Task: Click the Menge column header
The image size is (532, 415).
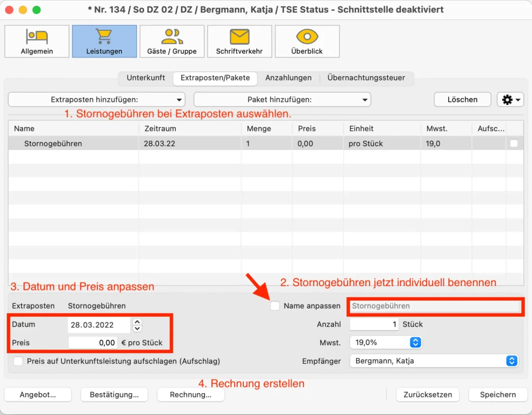Action: (266, 129)
